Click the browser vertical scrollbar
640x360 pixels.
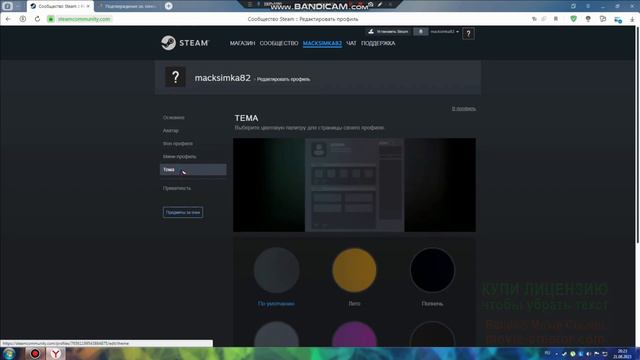click(638, 135)
